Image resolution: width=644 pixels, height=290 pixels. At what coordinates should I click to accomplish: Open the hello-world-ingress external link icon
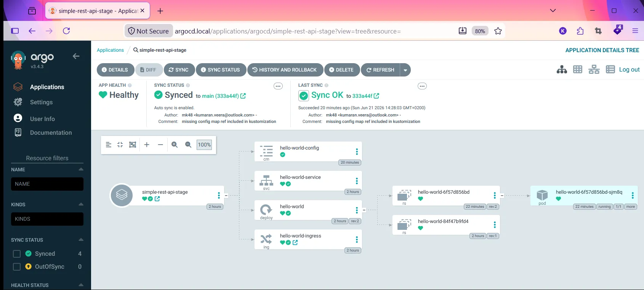pyautogui.click(x=295, y=242)
